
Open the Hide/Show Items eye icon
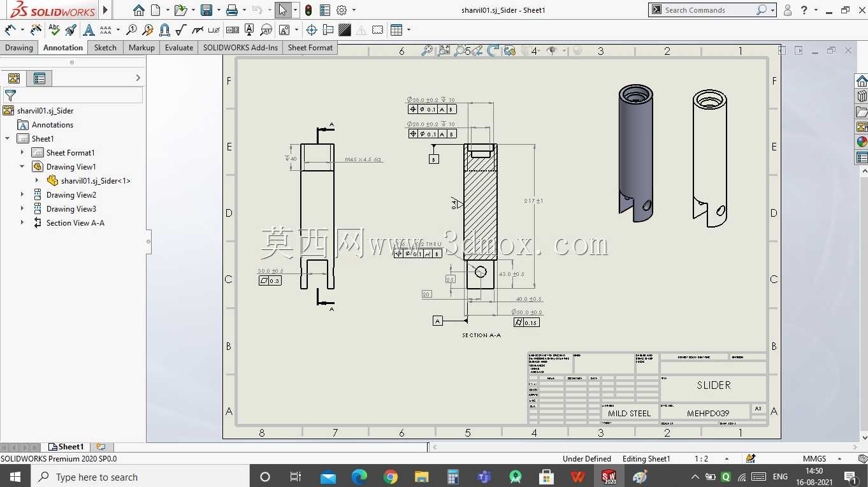coord(552,50)
